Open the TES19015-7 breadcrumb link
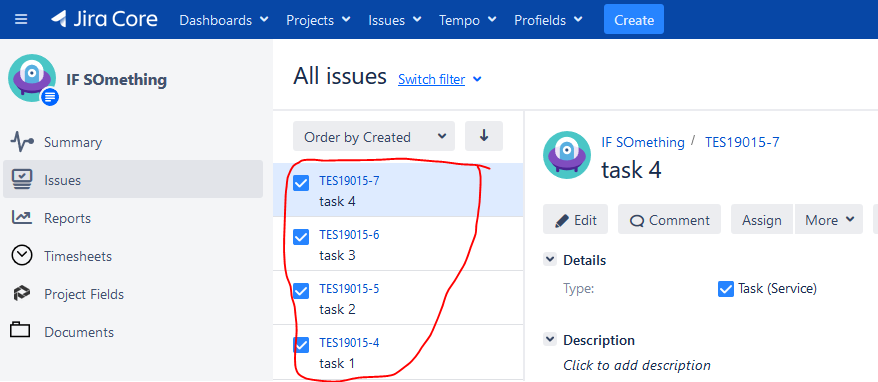878x382 pixels. click(x=742, y=142)
